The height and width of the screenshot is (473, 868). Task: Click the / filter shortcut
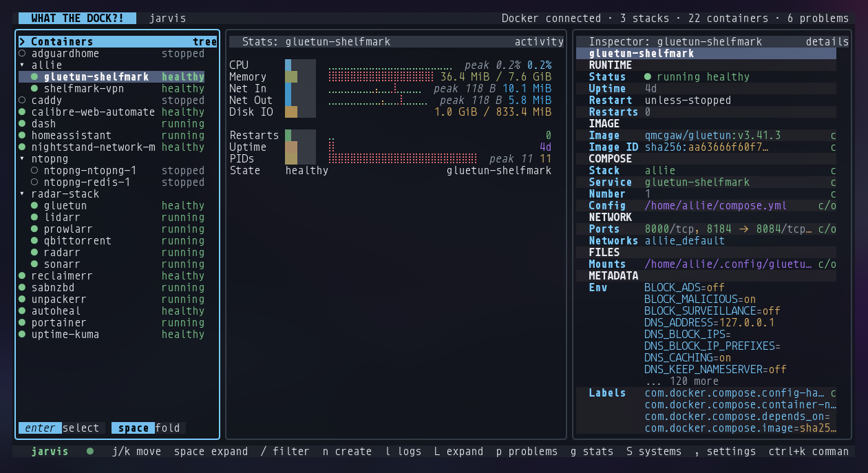tap(285, 452)
